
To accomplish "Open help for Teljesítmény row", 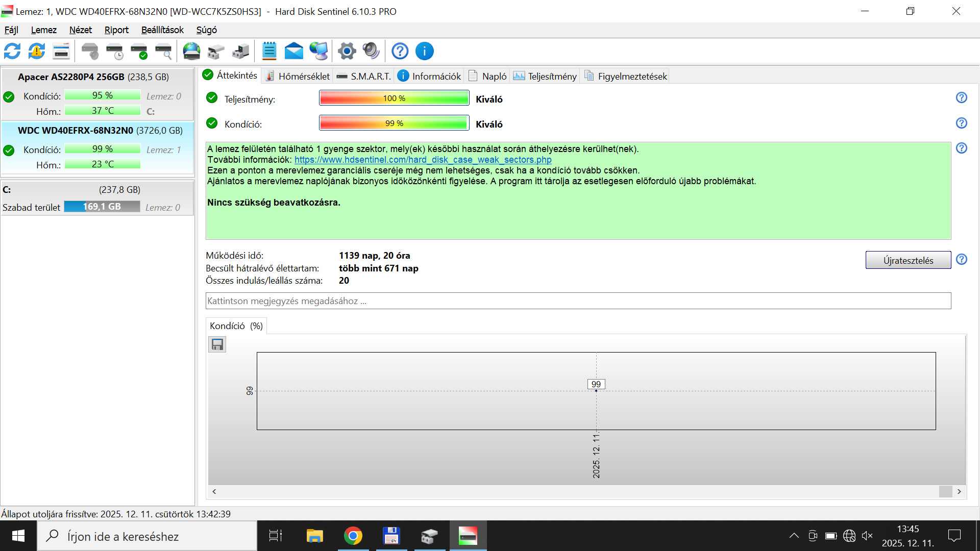I will coord(961,97).
